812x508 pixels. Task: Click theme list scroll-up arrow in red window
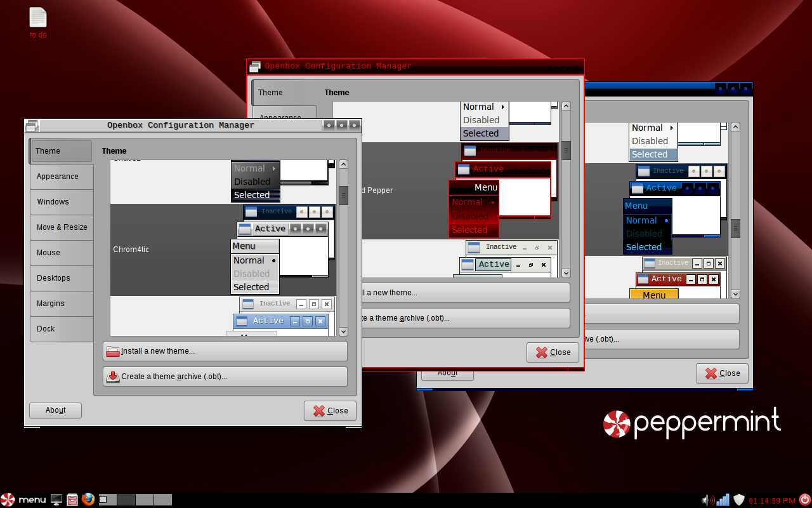(x=566, y=106)
